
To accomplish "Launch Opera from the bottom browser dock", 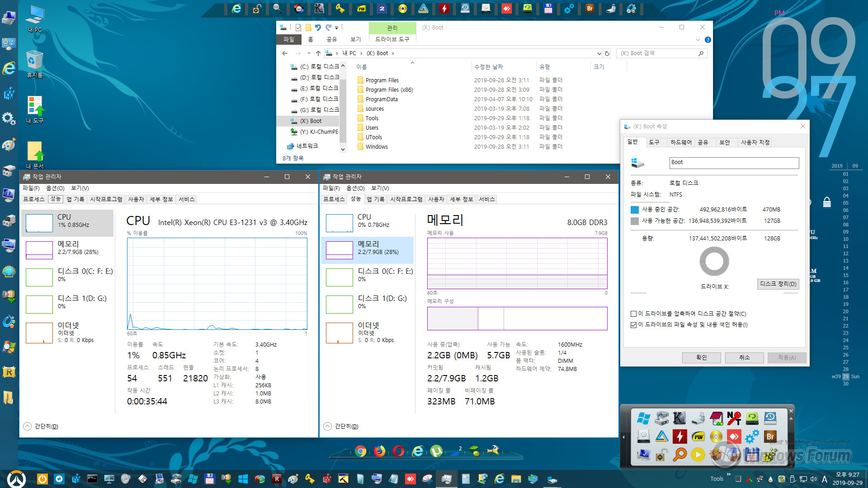I will click(x=398, y=451).
